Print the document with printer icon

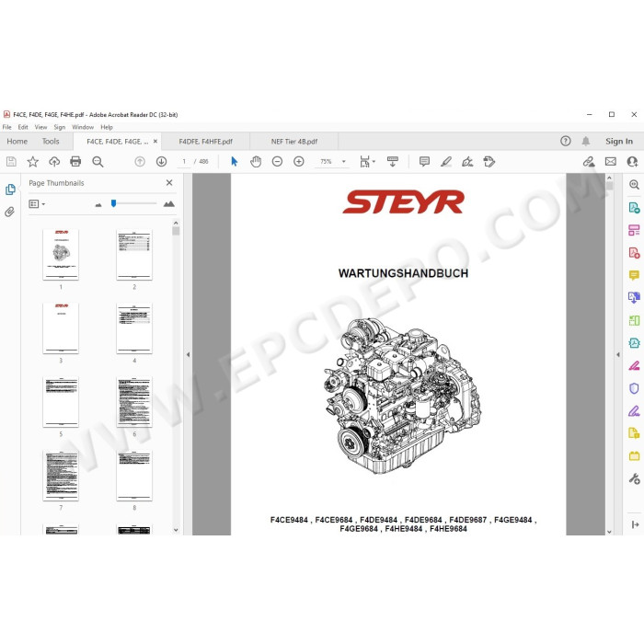75,162
